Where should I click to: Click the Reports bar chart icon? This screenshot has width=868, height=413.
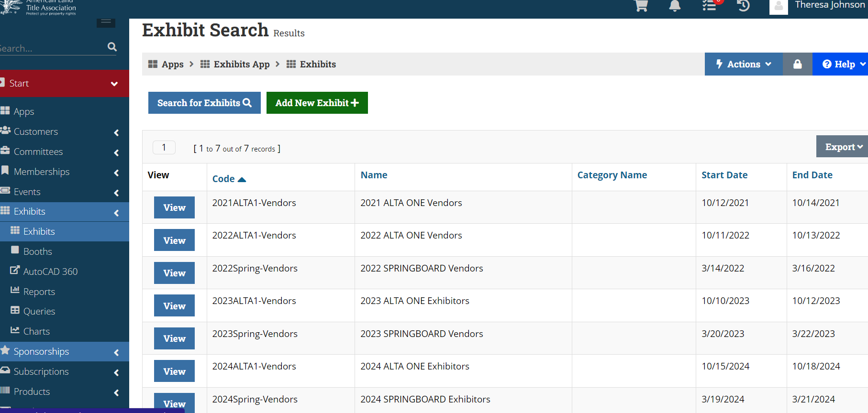(15, 290)
